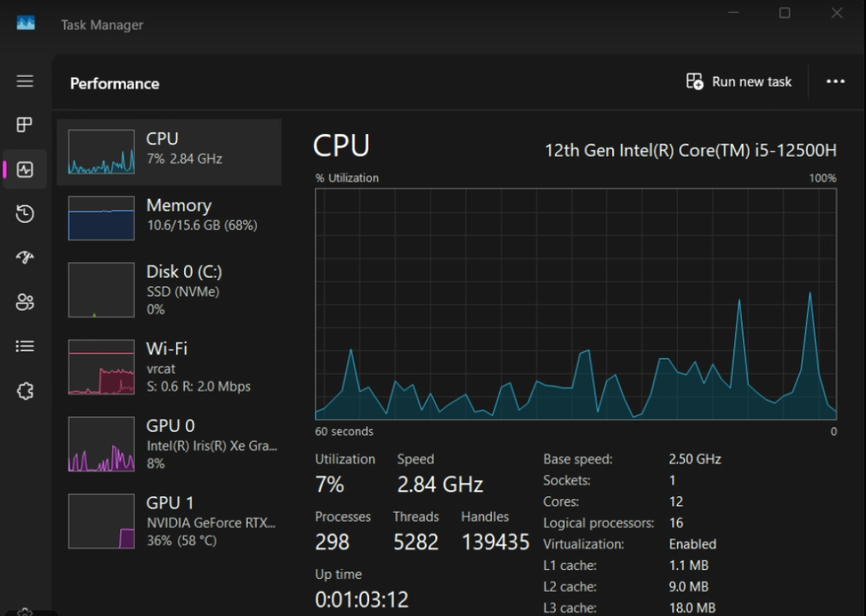Click the Performance page title
The image size is (866, 616).
[x=115, y=83]
